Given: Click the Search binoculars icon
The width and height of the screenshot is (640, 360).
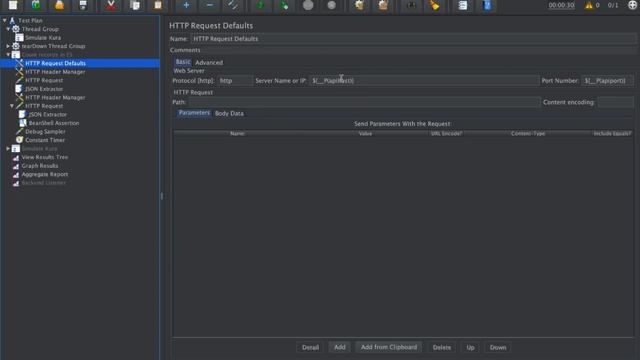Looking at the screenshot, I should pyautogui.click(x=411, y=5).
